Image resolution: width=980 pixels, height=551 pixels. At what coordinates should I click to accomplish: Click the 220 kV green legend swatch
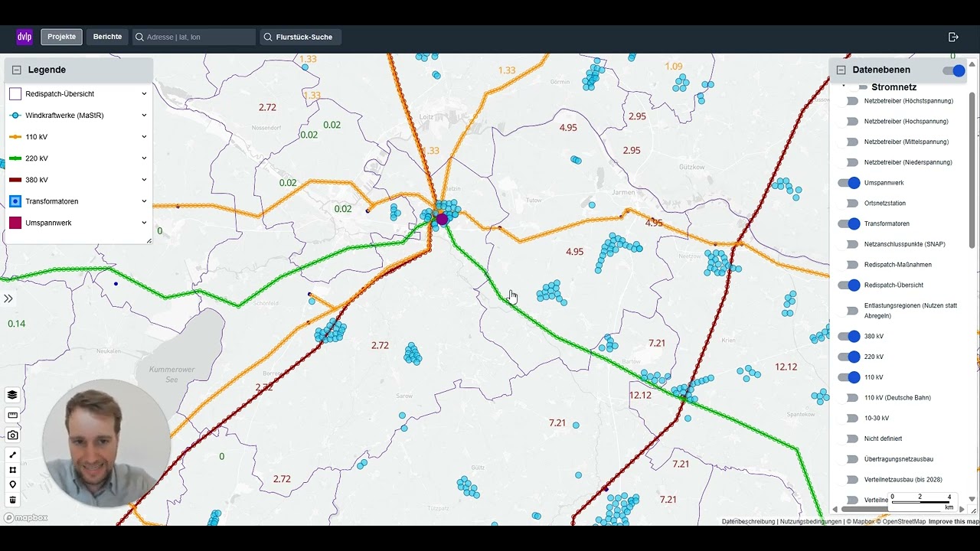(15, 158)
